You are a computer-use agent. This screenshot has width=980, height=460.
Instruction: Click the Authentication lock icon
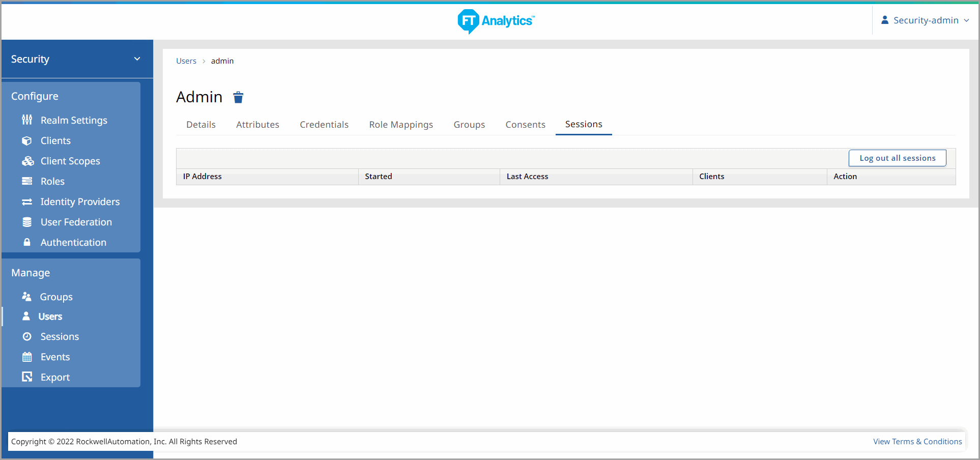coord(27,242)
